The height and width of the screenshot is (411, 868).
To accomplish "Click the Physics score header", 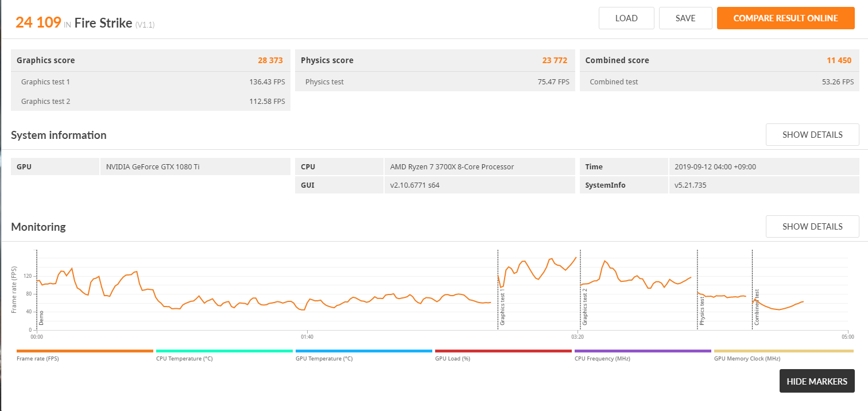I will (327, 60).
